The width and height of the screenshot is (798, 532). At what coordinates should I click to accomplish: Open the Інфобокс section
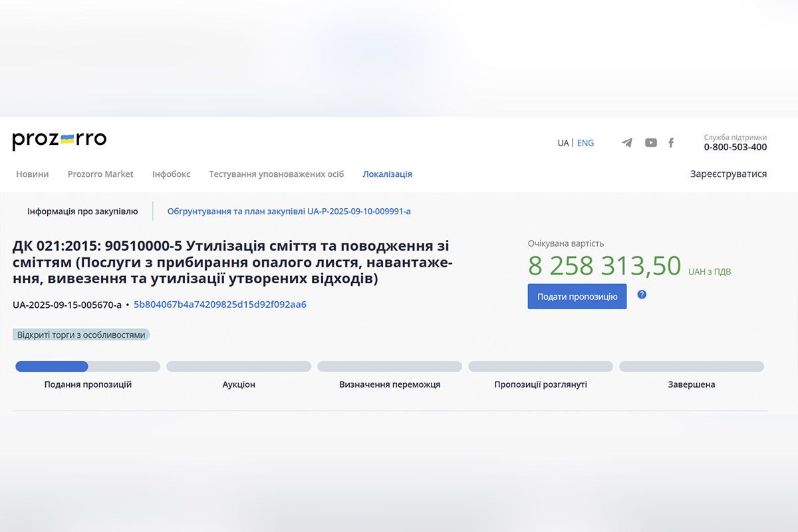coord(171,174)
